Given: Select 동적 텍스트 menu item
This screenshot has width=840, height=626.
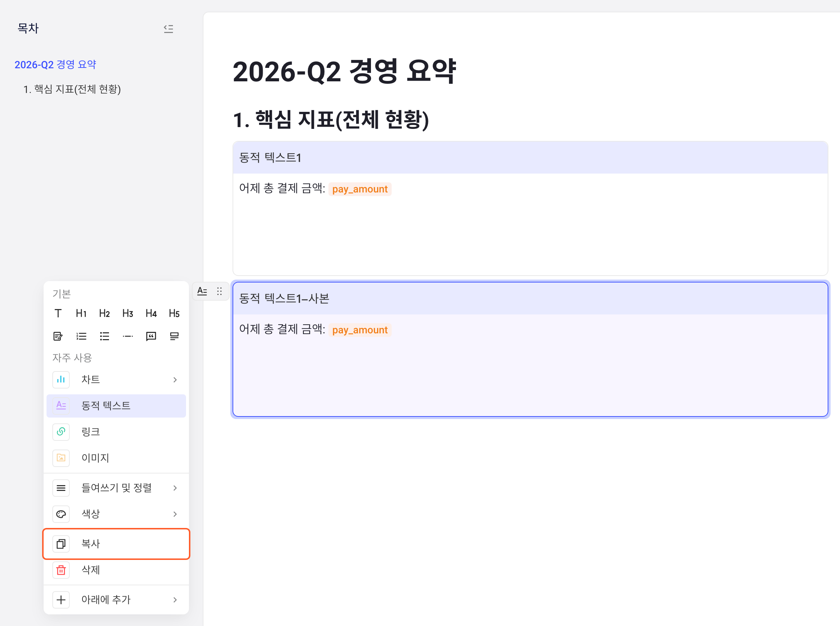Looking at the screenshot, I should (x=116, y=406).
